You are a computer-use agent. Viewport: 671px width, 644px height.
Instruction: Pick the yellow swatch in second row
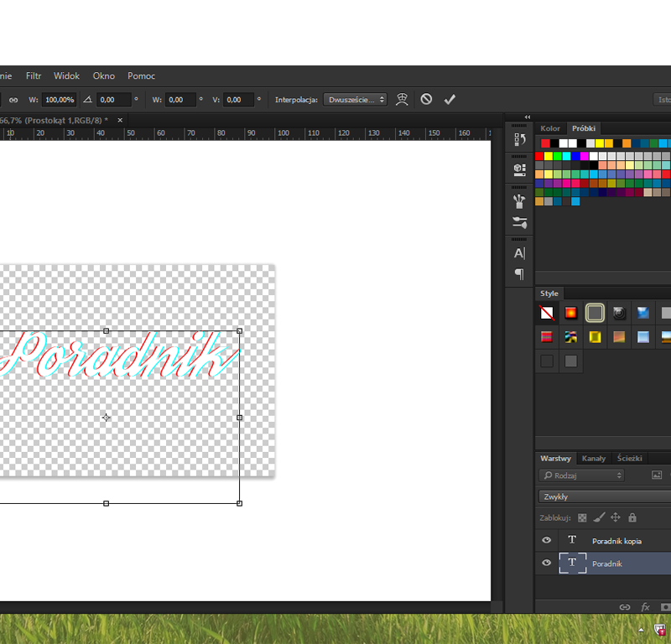pyautogui.click(x=549, y=156)
